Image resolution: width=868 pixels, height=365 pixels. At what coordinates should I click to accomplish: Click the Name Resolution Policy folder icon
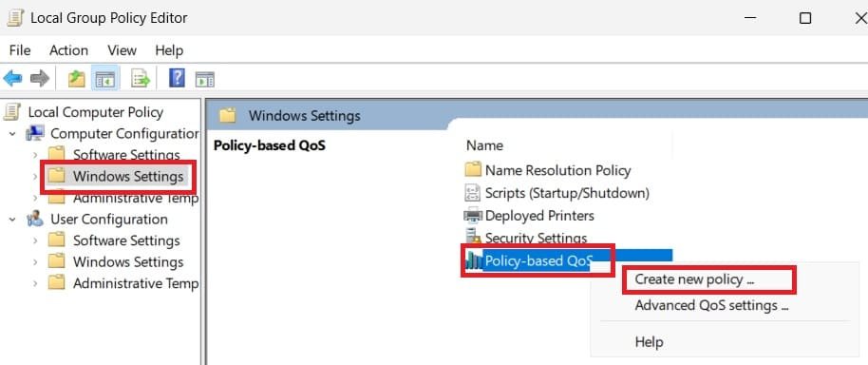coord(473,169)
